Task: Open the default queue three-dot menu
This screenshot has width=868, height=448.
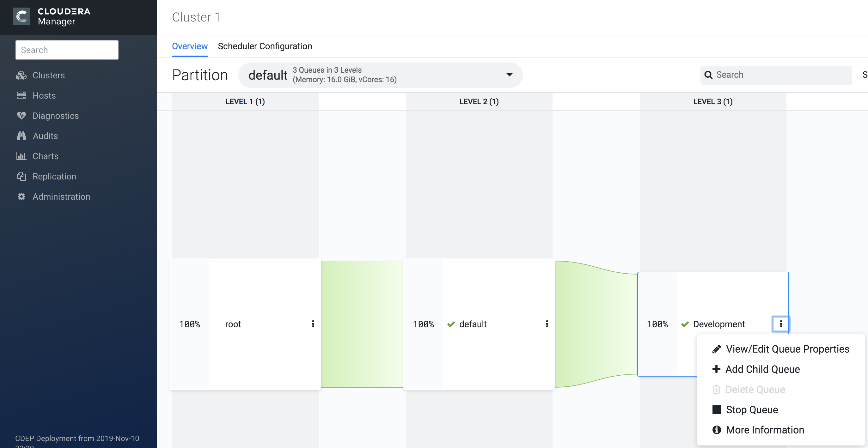Action: (547, 324)
